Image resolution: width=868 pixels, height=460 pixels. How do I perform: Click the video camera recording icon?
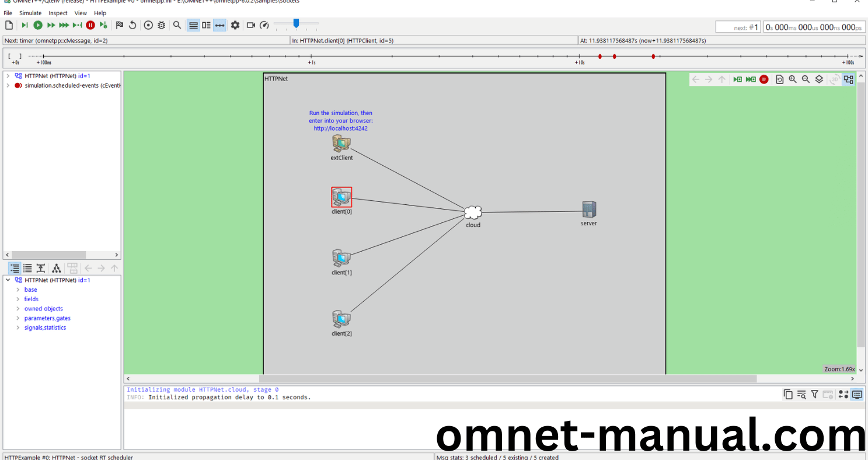pos(251,25)
